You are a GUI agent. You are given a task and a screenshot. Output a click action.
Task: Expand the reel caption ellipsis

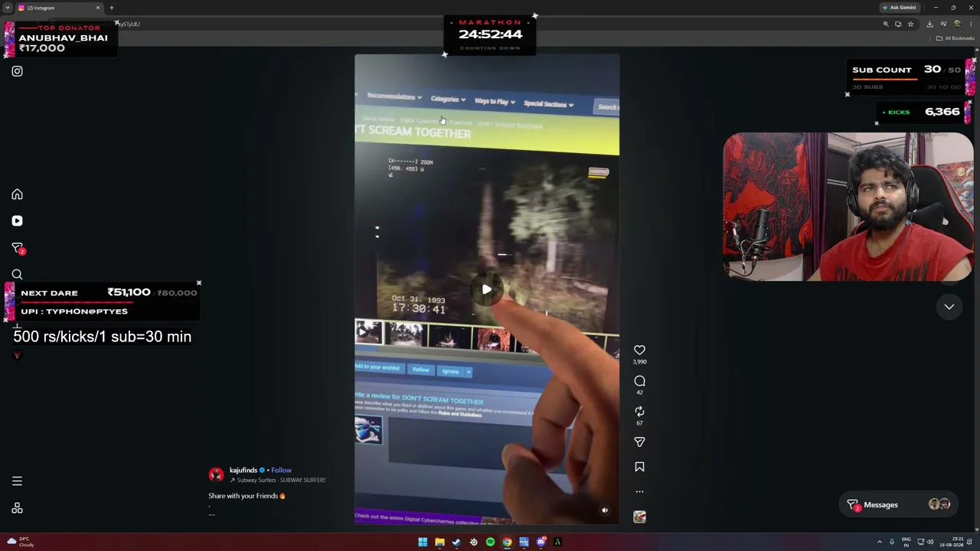click(212, 514)
